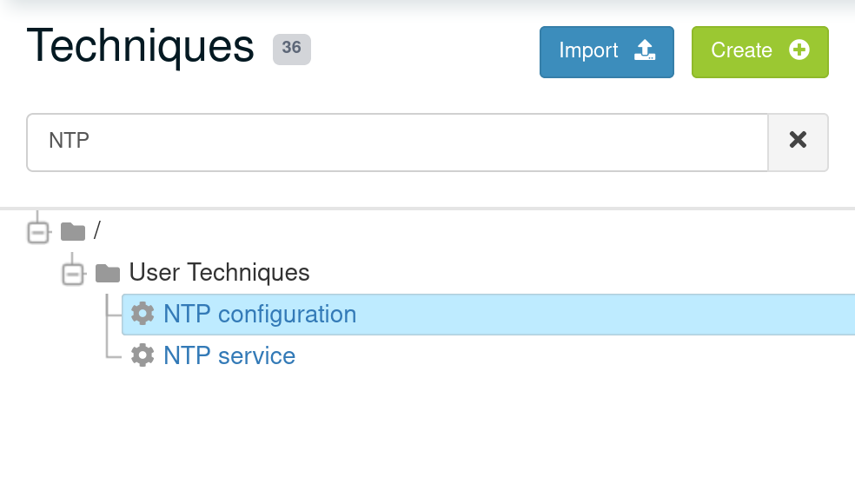Viewport: 855px width, 504px height.
Task: Click the User Techniques folder icon
Action: tap(108, 273)
